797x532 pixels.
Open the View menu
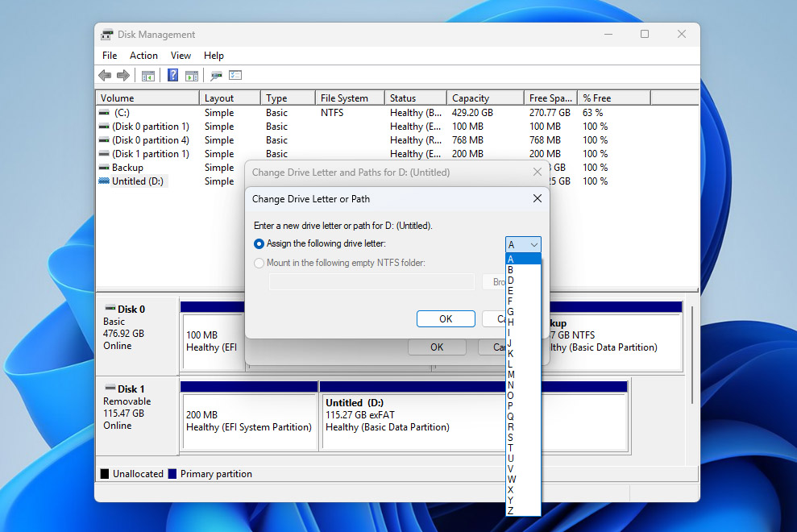(x=181, y=56)
